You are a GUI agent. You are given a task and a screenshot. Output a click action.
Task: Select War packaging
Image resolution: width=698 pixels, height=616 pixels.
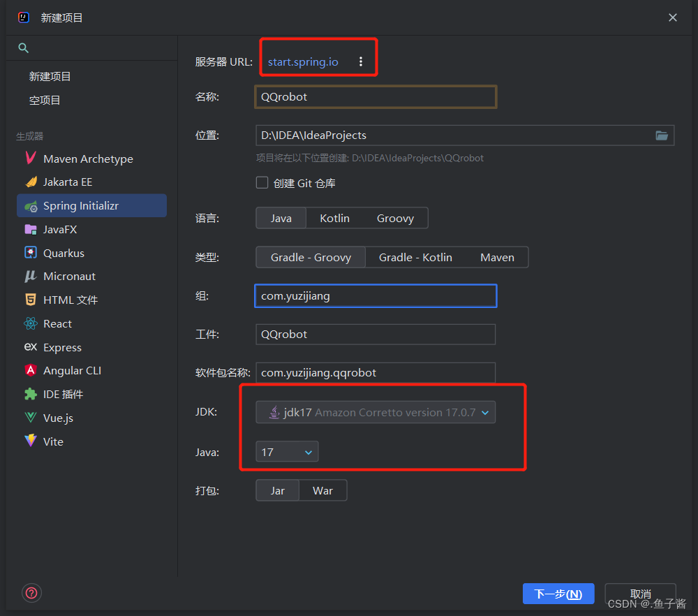click(x=322, y=491)
